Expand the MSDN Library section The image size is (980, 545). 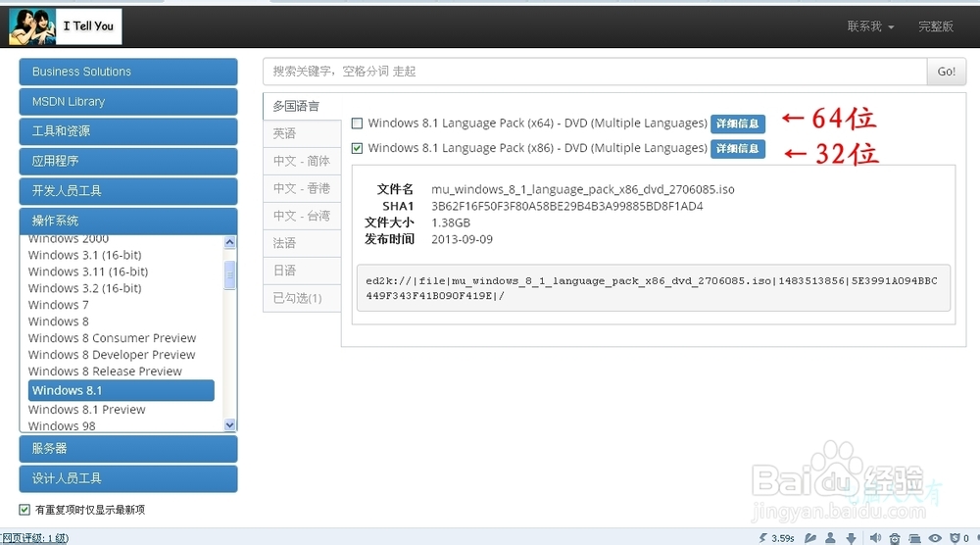(128, 101)
